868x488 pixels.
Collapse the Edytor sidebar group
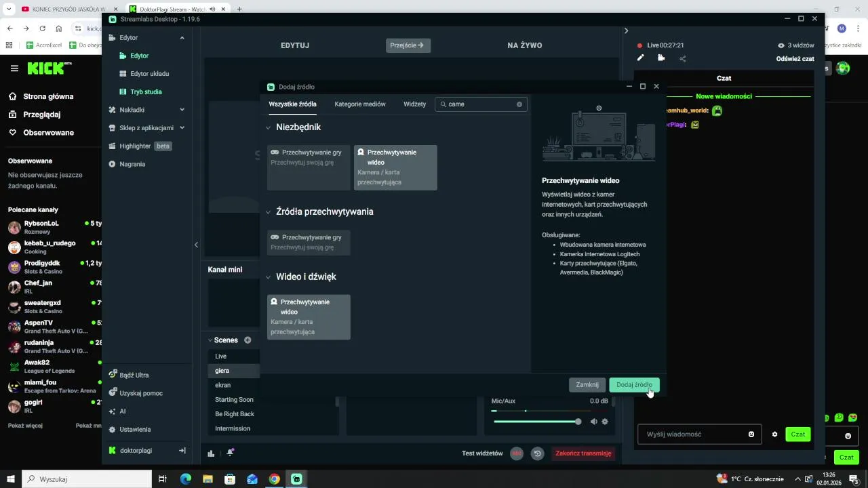(x=182, y=38)
